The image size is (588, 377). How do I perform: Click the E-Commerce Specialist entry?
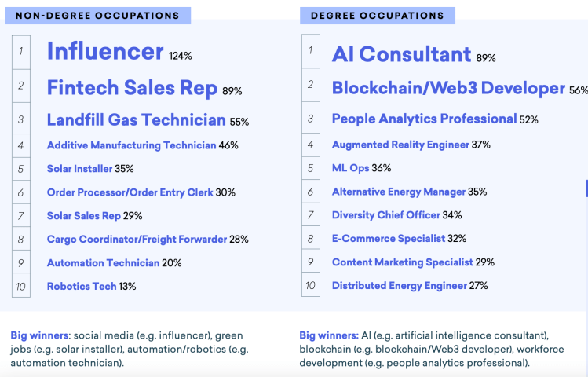388,238
